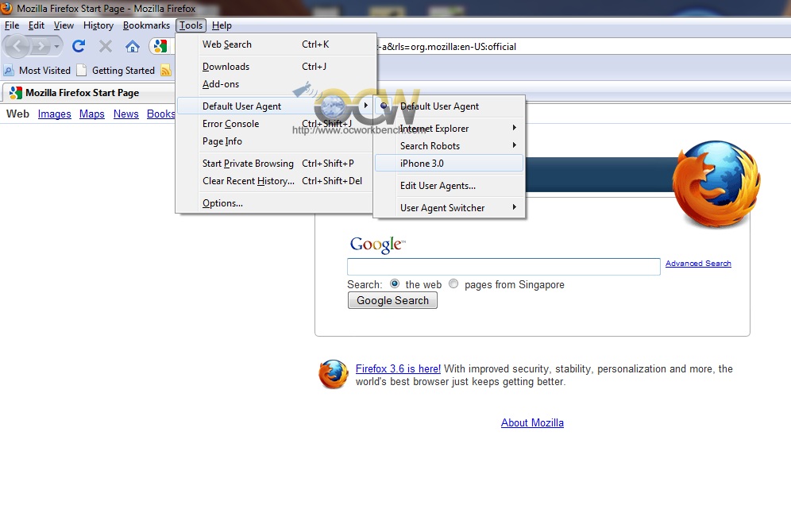Reload the current page

tap(78, 46)
